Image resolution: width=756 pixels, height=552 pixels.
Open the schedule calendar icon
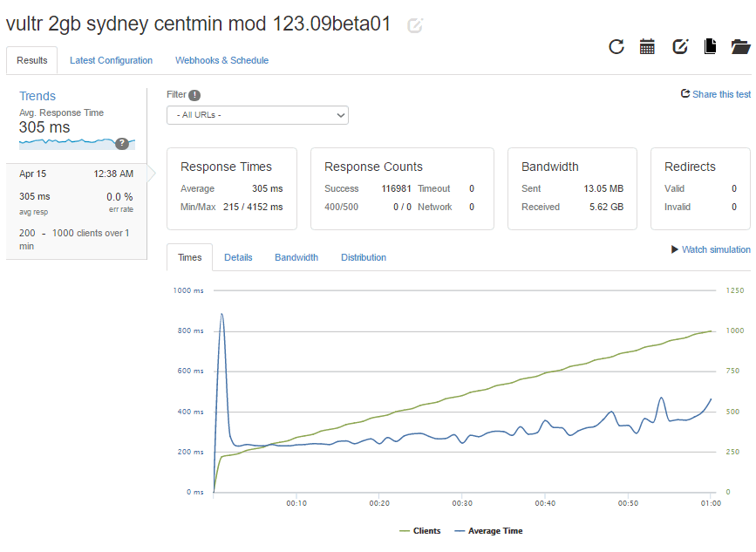pos(647,47)
